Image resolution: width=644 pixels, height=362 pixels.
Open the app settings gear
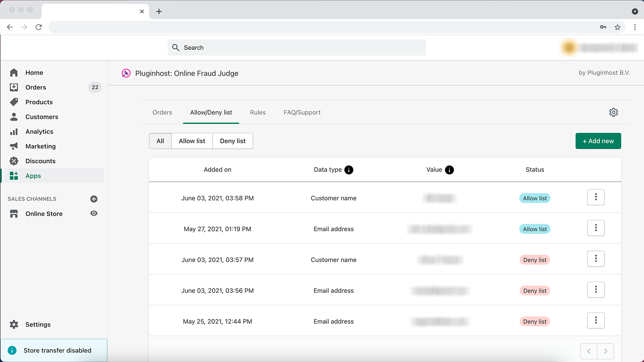613,112
